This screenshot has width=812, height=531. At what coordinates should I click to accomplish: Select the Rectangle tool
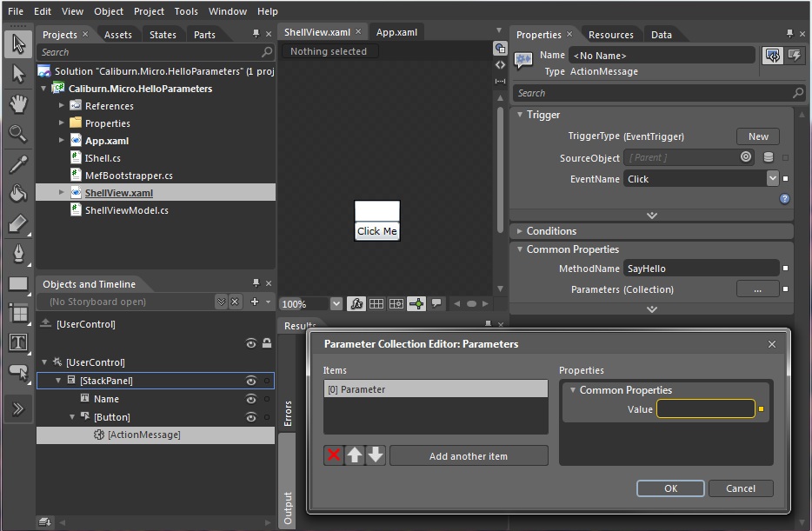[x=19, y=284]
